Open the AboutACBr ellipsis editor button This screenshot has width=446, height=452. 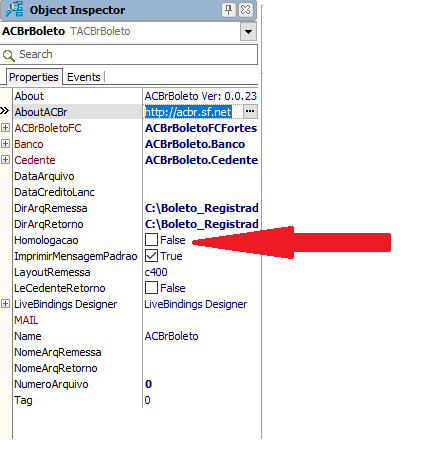tap(250, 112)
